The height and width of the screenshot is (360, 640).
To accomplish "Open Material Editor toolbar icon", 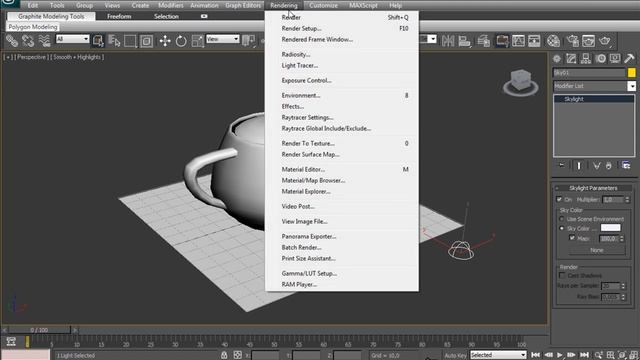I will point(553,41).
